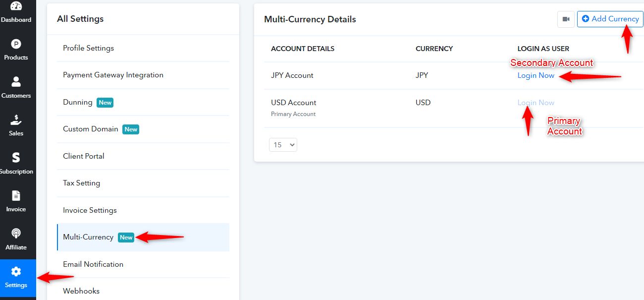The height and width of the screenshot is (300, 644).
Task: Click the Add Currency button
Action: pos(610,19)
